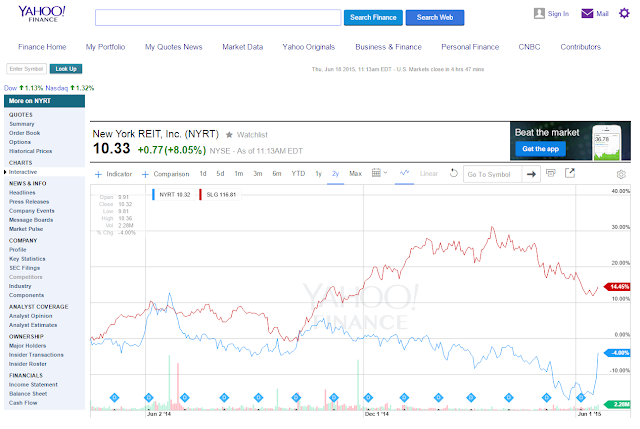Screen dimensions: 640x429
Task: Click the plus icon beside Indicator
Action: coord(98,174)
